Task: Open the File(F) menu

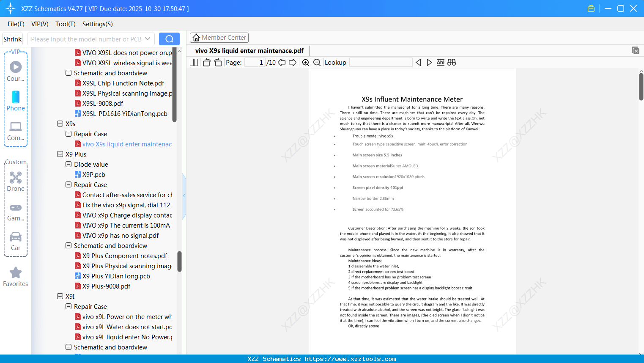Action: [16, 24]
